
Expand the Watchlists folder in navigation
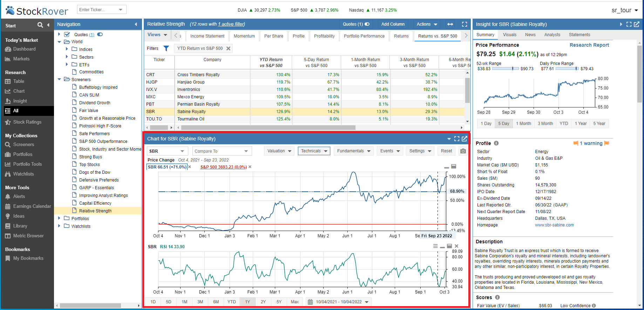pos(59,226)
